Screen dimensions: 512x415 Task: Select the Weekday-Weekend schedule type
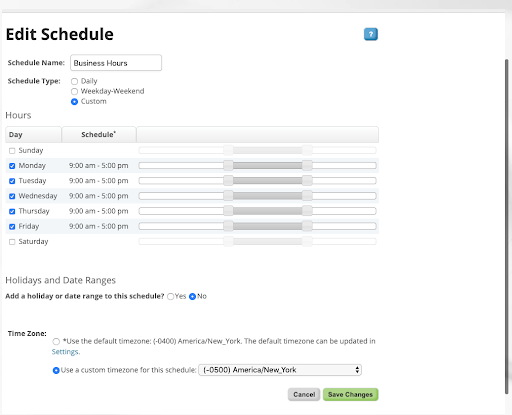click(x=74, y=91)
